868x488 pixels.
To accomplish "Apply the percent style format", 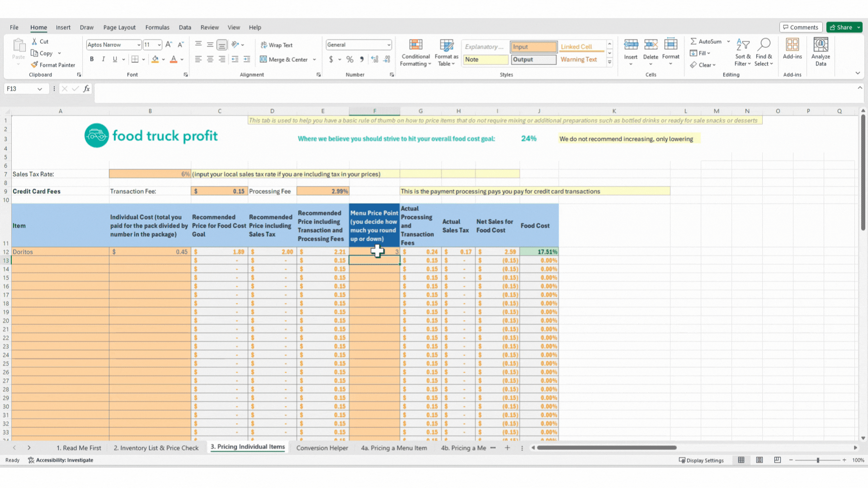I will (349, 59).
